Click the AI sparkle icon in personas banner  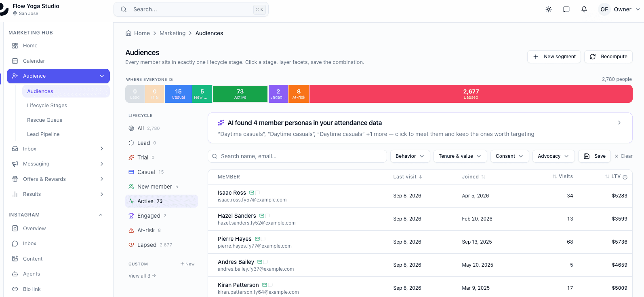coord(221,123)
